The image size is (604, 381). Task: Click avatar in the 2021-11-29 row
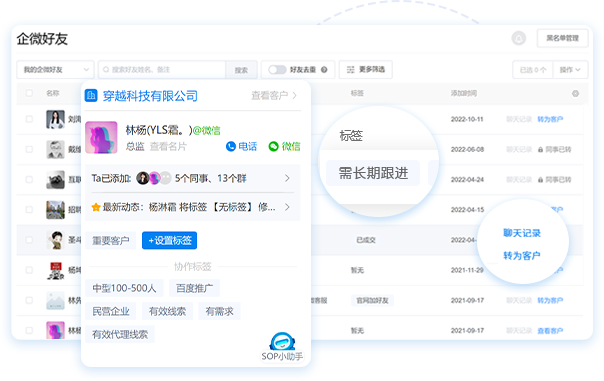point(55,270)
